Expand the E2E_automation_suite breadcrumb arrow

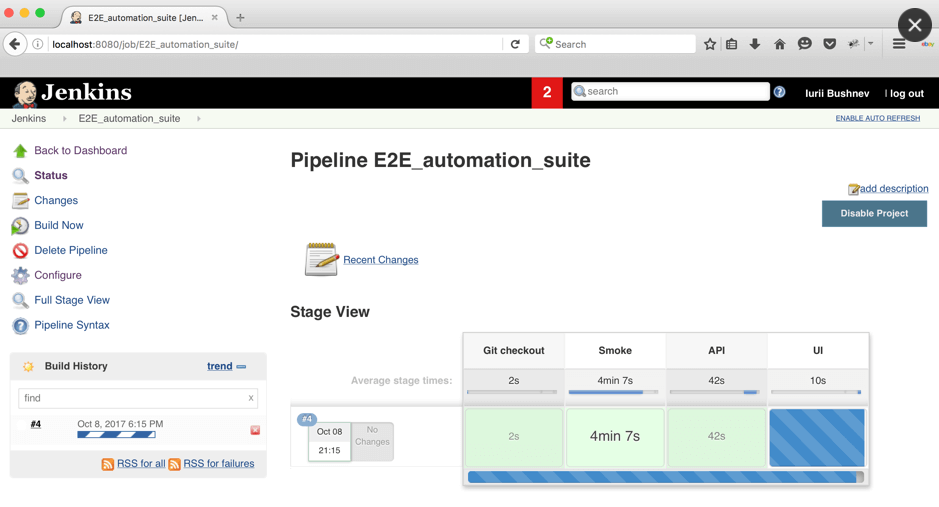pyautogui.click(x=199, y=119)
